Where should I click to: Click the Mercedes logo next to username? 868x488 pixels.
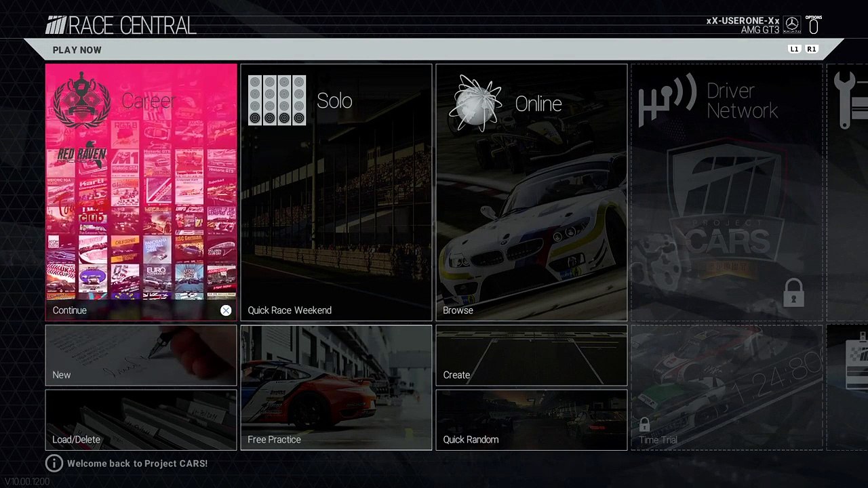792,25
